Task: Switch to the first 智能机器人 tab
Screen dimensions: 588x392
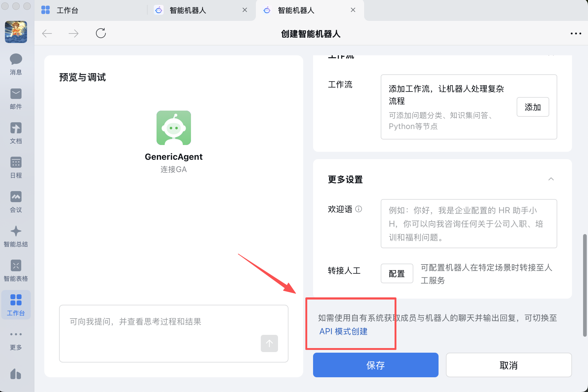Action: pos(188,10)
